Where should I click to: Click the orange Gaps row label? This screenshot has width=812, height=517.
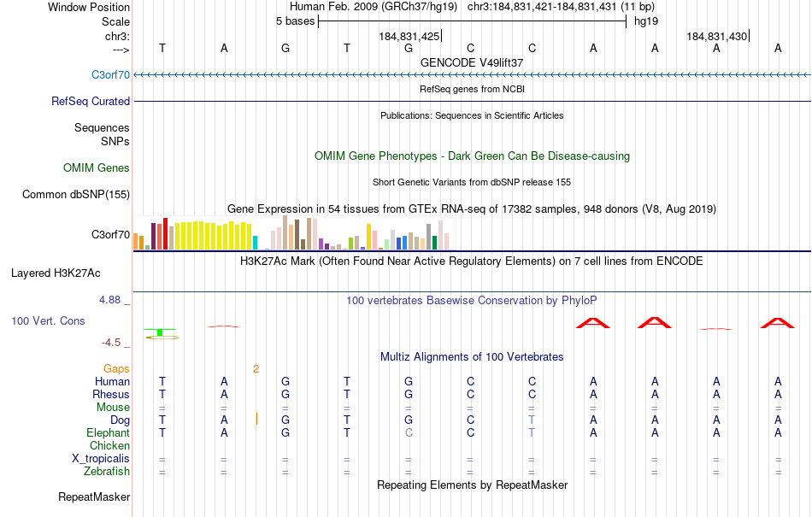coord(116,369)
